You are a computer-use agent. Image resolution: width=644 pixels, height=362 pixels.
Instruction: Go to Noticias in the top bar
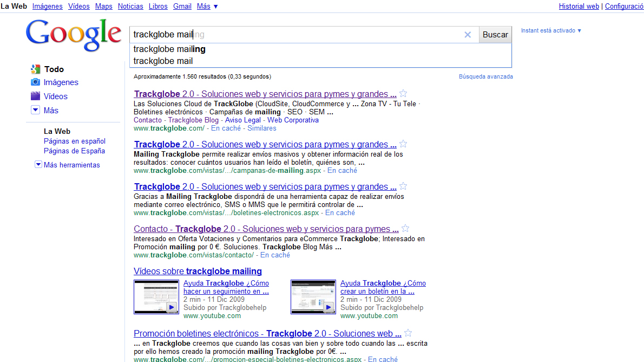(x=130, y=6)
